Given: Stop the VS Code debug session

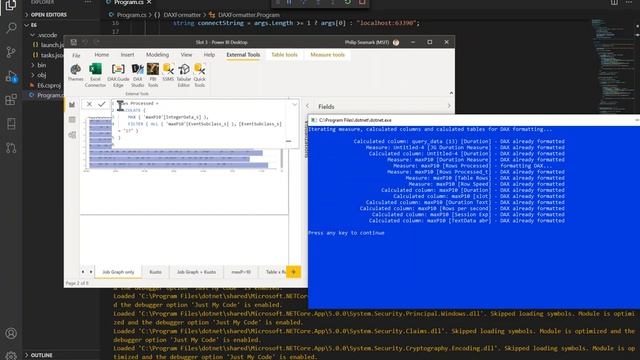Looking at the screenshot, I should (x=362, y=2).
